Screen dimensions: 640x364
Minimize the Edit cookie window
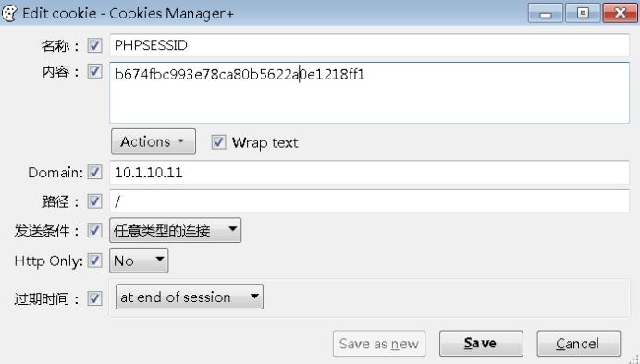click(x=546, y=13)
